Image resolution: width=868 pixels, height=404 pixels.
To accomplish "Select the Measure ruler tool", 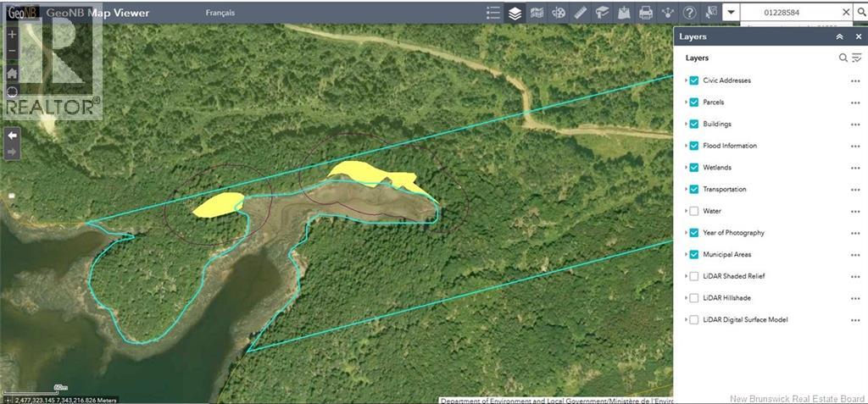I will (x=580, y=13).
